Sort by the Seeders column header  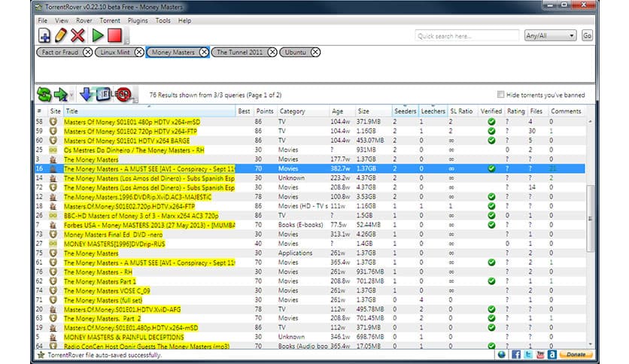[x=405, y=111]
